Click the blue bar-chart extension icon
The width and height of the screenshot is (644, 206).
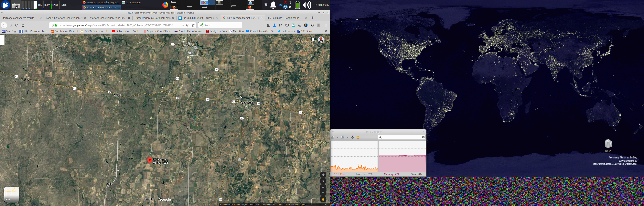[x=306, y=25]
